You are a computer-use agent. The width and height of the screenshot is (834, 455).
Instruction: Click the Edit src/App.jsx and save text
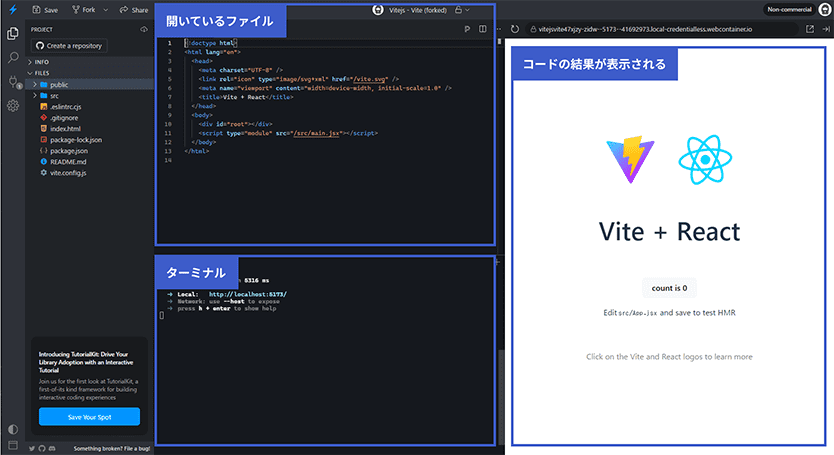669,313
